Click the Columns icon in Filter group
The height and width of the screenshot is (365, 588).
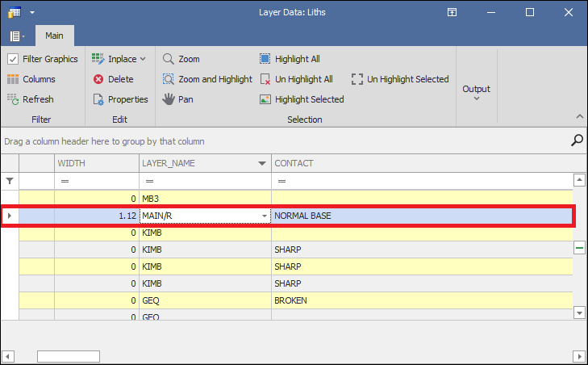(13, 79)
